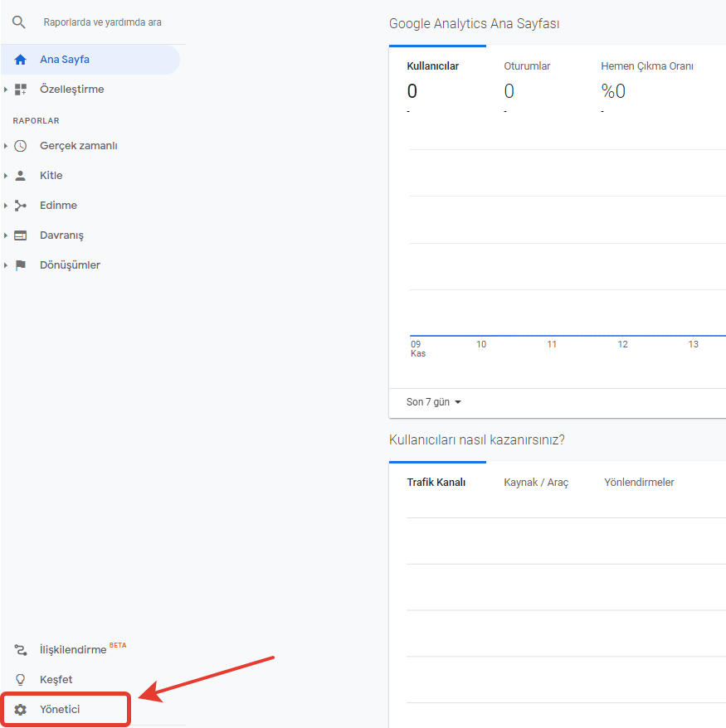Click the 13 chart axis label

pyautogui.click(x=693, y=344)
